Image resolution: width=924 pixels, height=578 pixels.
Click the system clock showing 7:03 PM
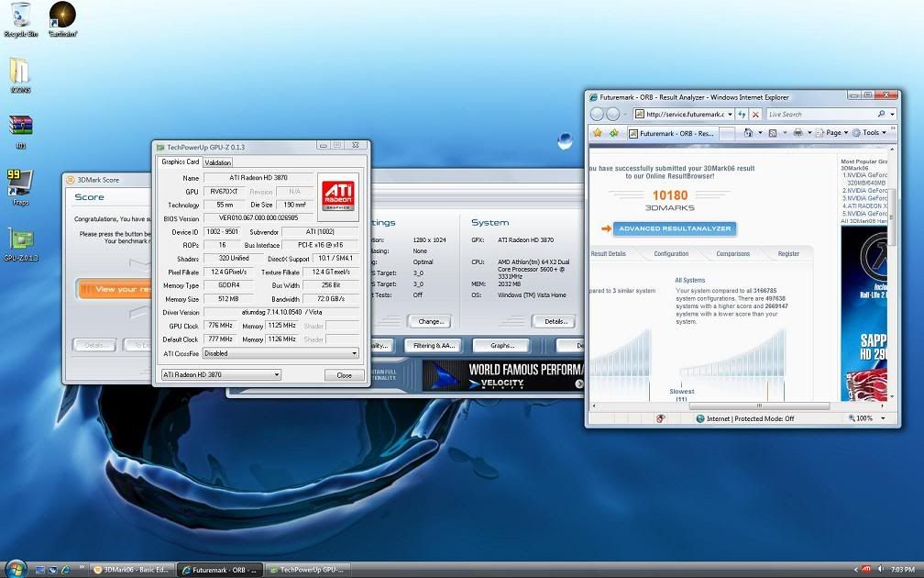pos(902,569)
